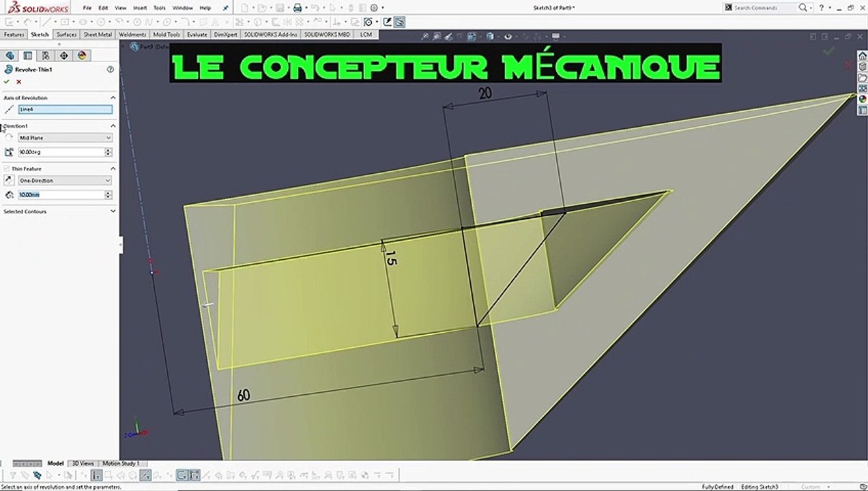Pin the menu bar with the pushpin icon

coord(226,8)
